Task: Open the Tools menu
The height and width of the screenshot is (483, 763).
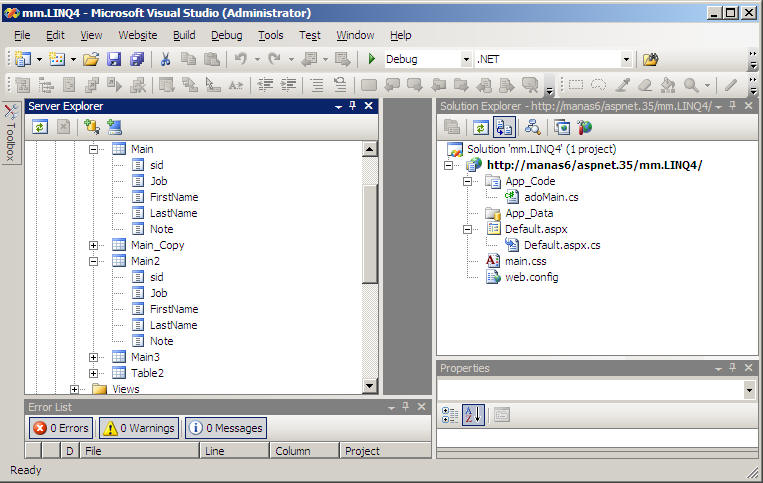Action: [271, 35]
